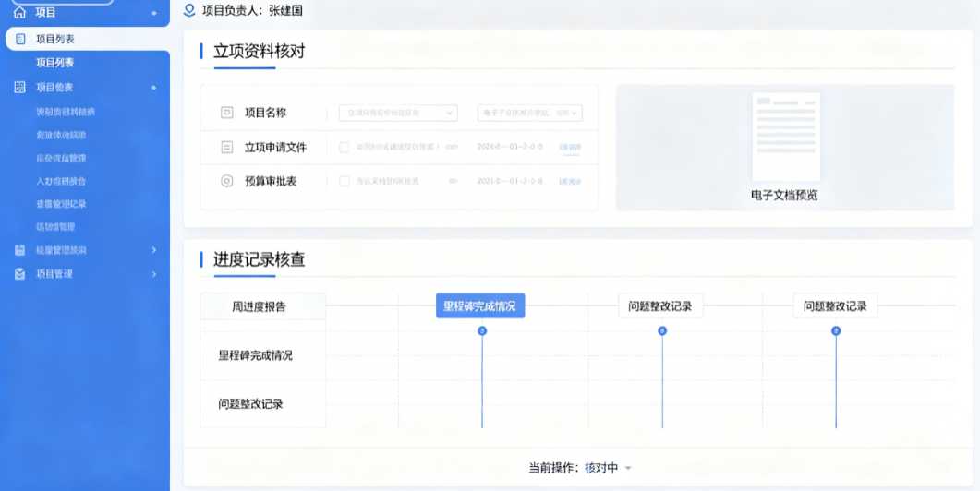Open the first dropdown in 项目名称 row
Screen dimensions: 980x491
(x=398, y=114)
